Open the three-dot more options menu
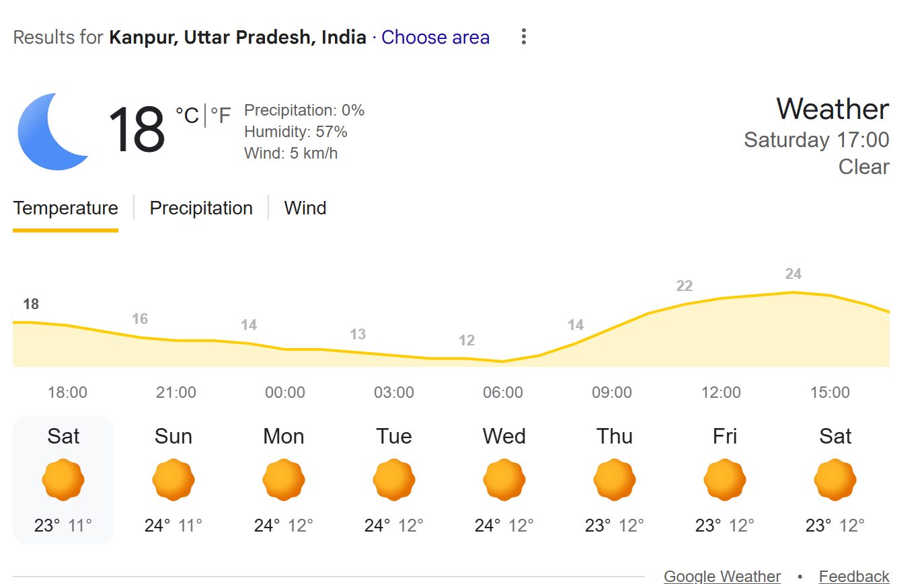Screen dimensions: 924x584 tap(523, 37)
